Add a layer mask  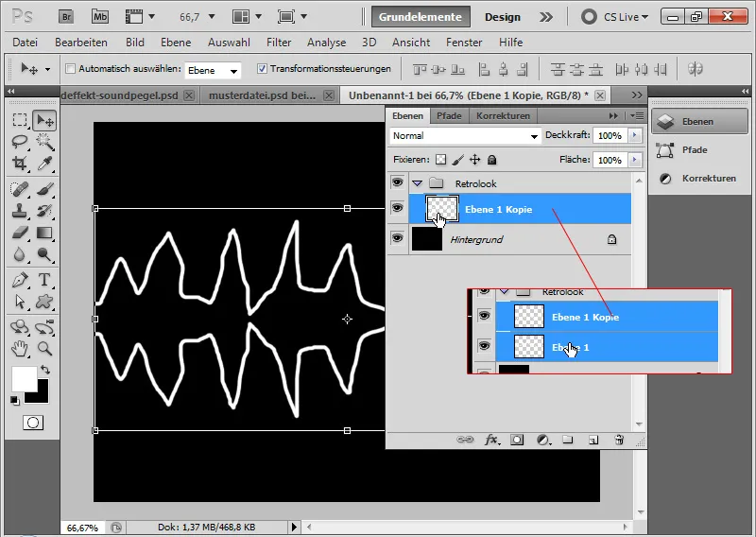(x=517, y=440)
